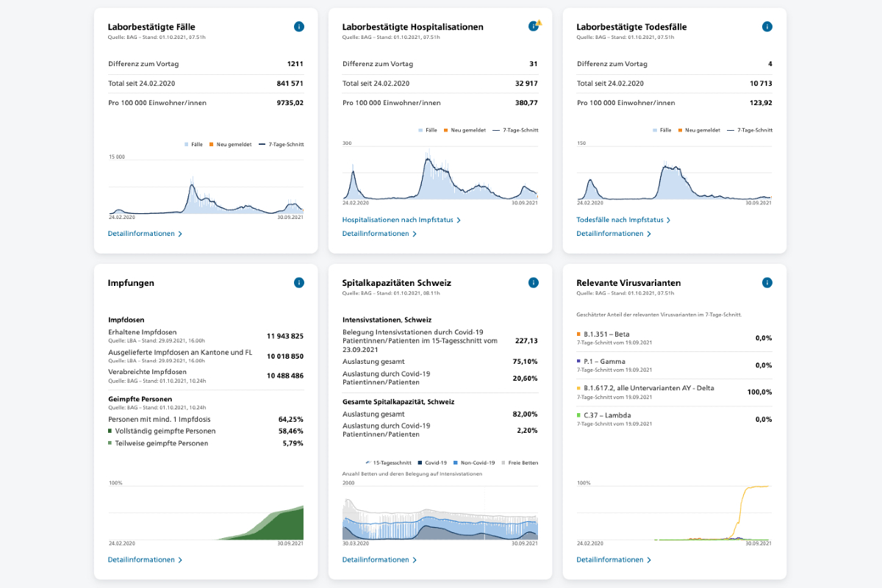Viewport: 882px width, 588px height.
Task: Click light green swatch for Teilweise geimpfte Personen
Action: pos(110,443)
